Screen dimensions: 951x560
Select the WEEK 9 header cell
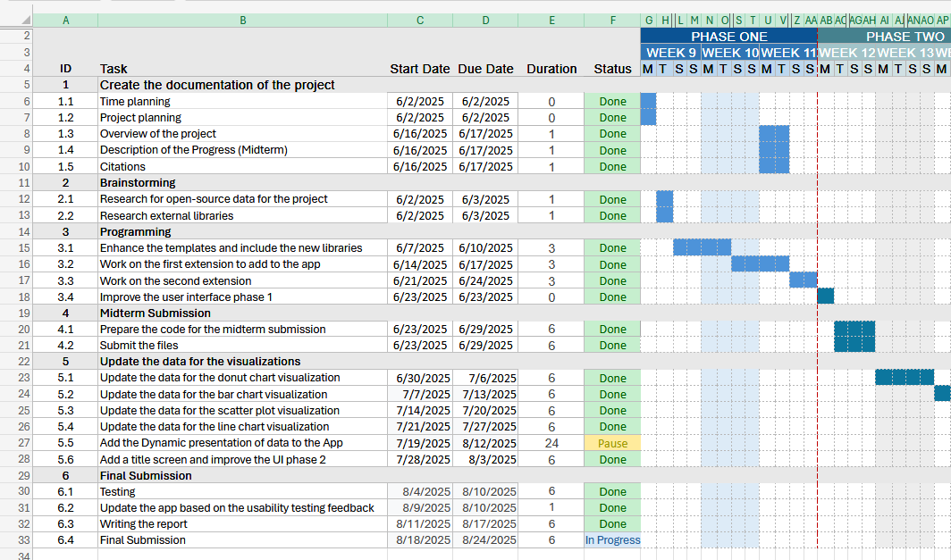(x=670, y=53)
